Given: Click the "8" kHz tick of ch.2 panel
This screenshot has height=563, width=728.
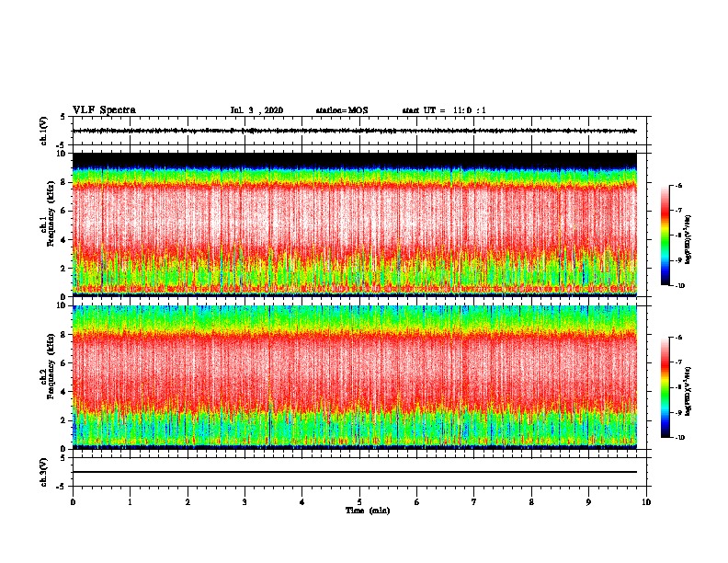Looking at the screenshot, I should point(64,335).
